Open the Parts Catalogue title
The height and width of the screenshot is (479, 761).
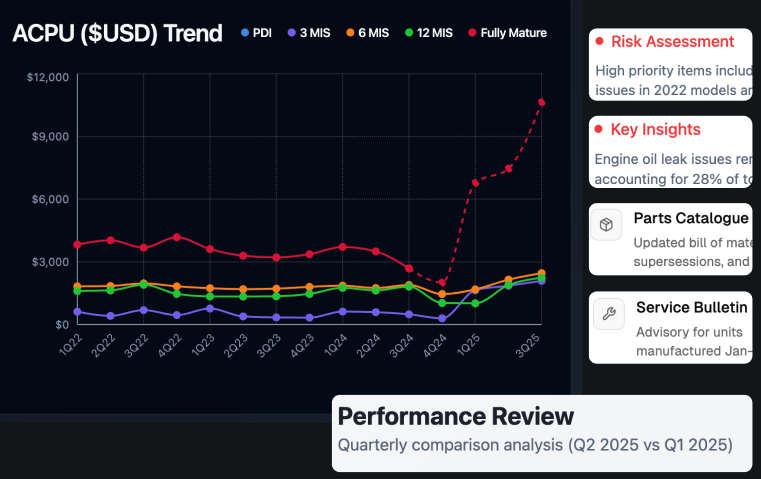[691, 218]
